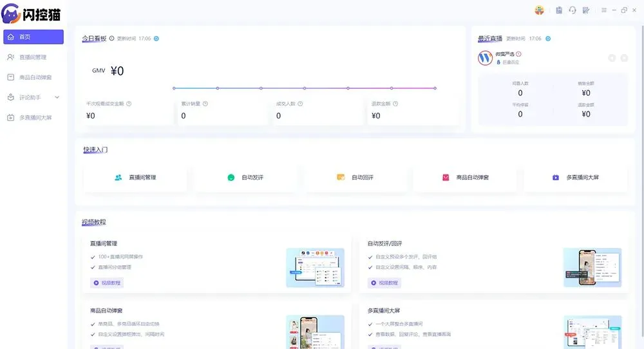
Task: Open the 商品自动弹窗 tutorial thumbnail
Action: pyautogui.click(x=315, y=332)
